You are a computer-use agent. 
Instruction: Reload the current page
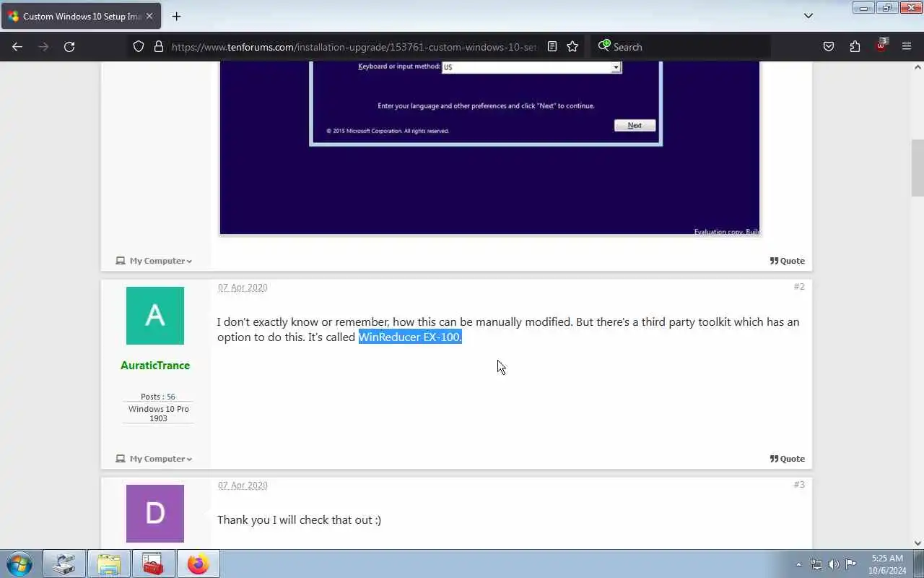(x=69, y=47)
